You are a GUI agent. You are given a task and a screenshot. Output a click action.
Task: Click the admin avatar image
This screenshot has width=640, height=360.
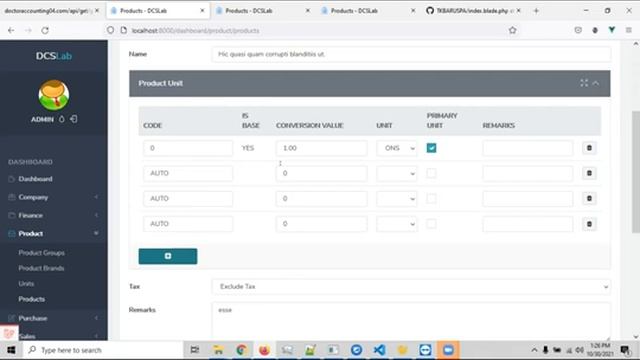tap(53, 95)
